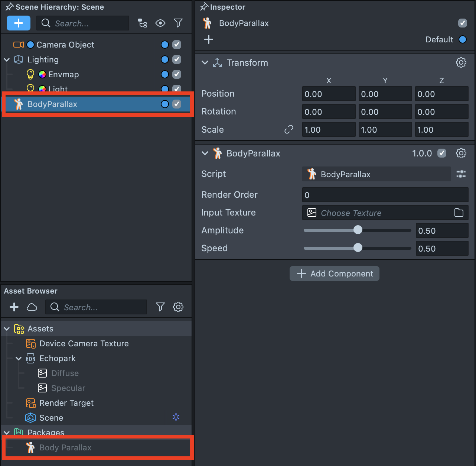The height and width of the screenshot is (466, 476).
Task: Click the Render Order input field
Action: pos(385,195)
